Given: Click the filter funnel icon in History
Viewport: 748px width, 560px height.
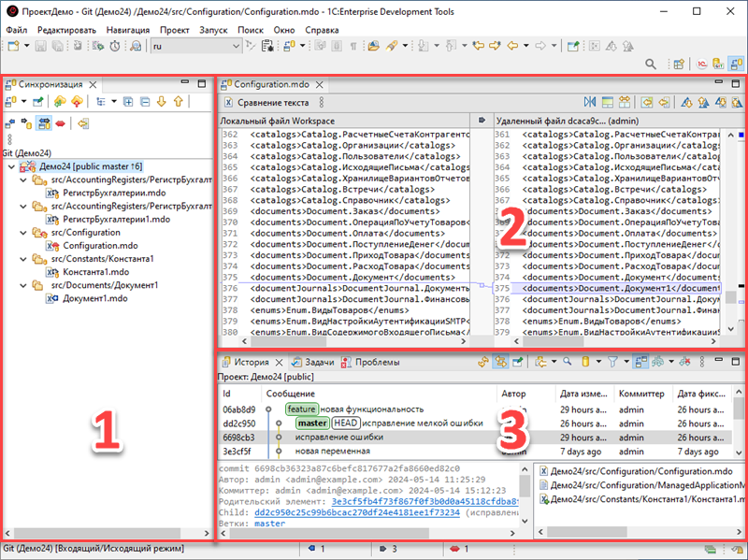Looking at the screenshot, I should click(613, 362).
